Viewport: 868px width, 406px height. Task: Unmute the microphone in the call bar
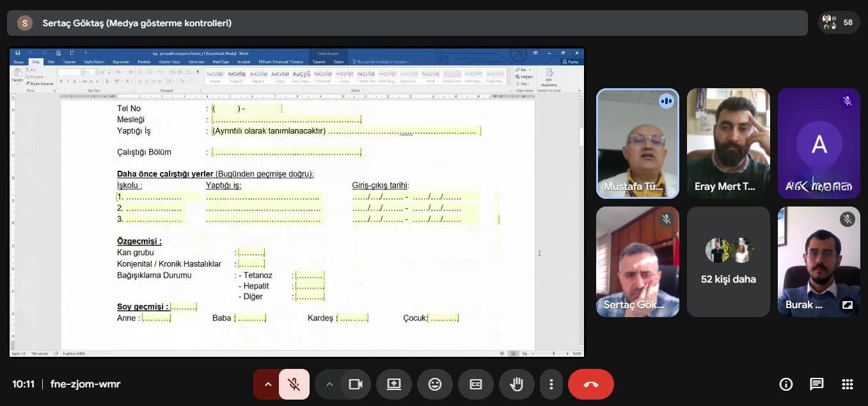(294, 384)
